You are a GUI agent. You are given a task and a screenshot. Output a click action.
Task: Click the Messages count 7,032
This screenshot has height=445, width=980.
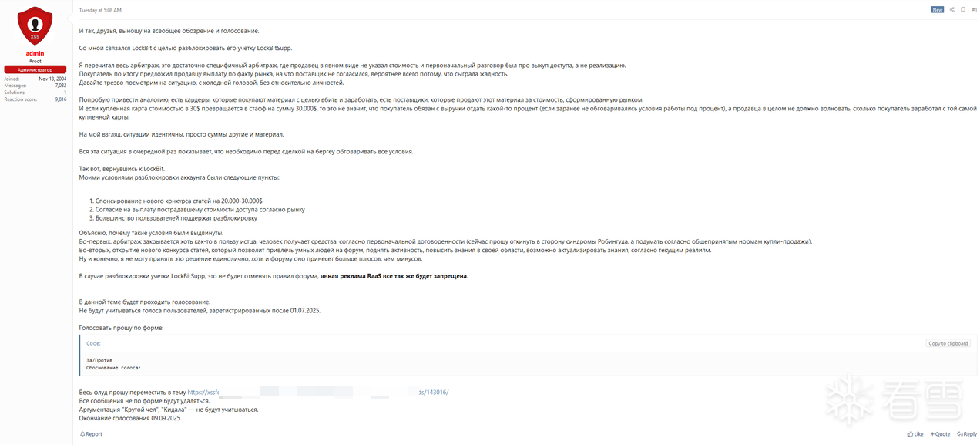60,86
